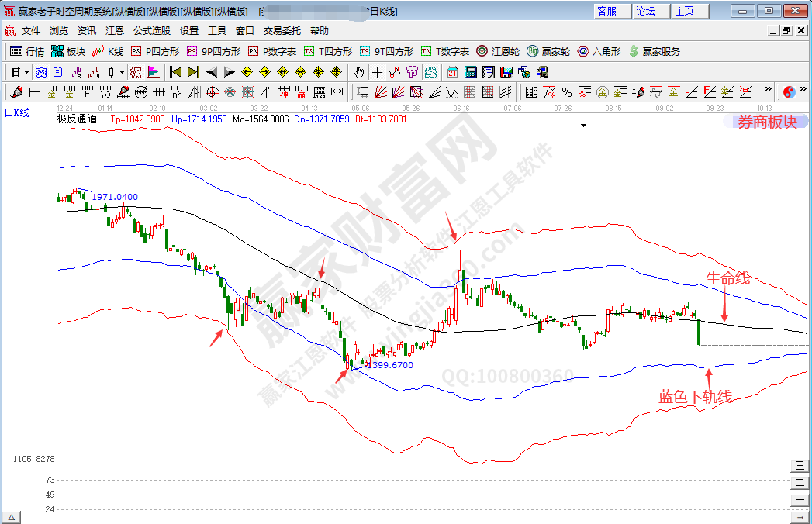Open the 赢家轮 wheel tool
This screenshot has width=812, height=524.
point(549,51)
